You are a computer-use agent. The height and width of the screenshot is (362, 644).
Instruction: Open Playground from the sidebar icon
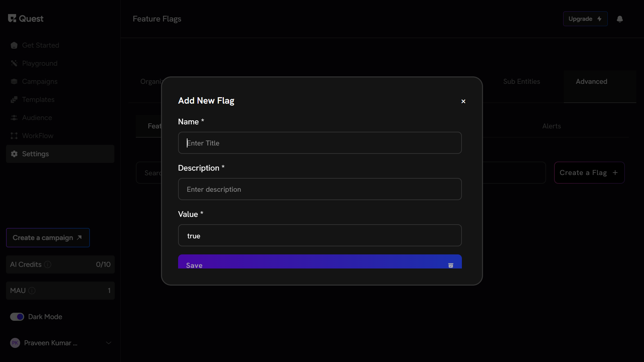[14, 63]
